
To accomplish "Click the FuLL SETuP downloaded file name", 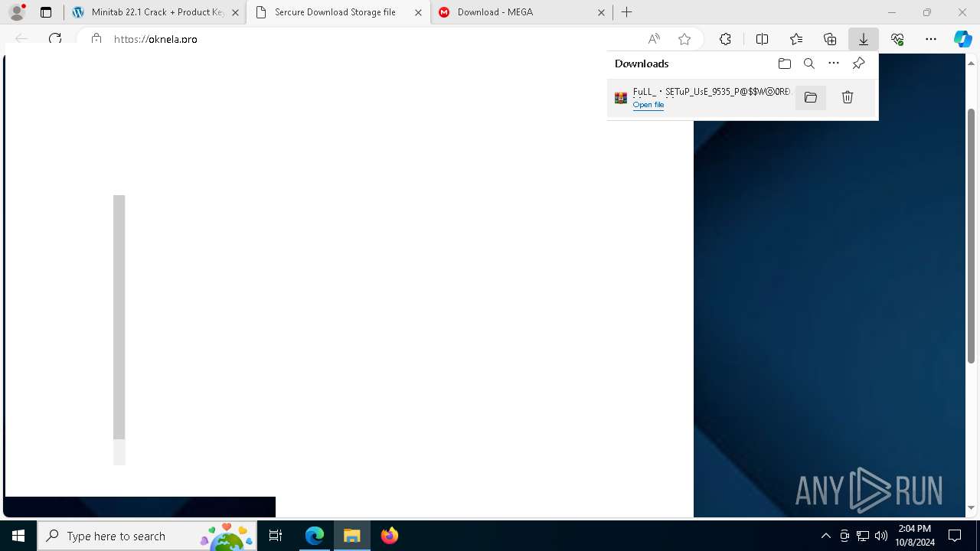I will [x=711, y=92].
